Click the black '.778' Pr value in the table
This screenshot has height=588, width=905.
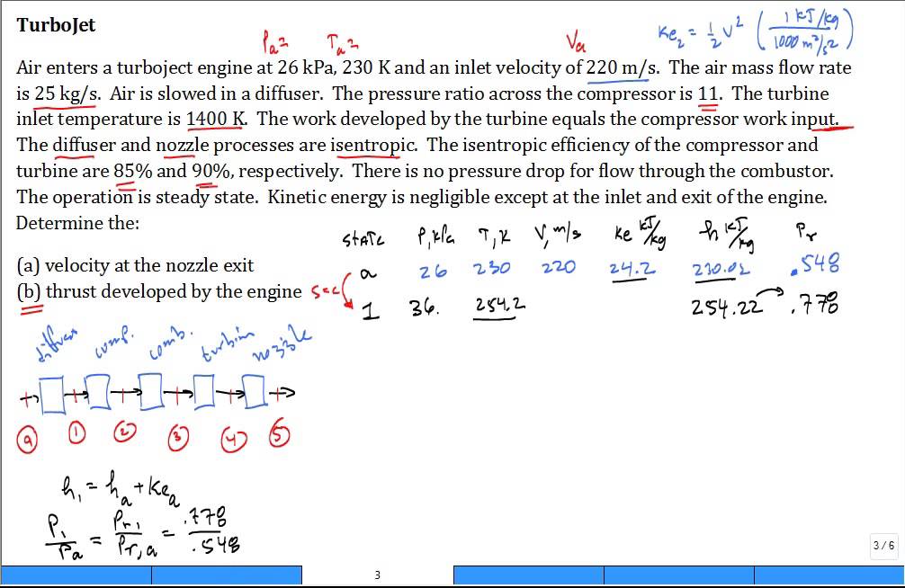tap(814, 304)
